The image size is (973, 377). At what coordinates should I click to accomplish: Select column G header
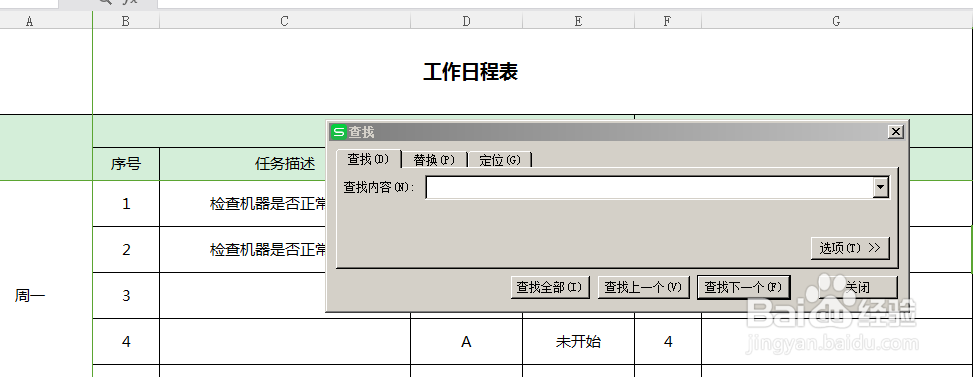tap(836, 21)
